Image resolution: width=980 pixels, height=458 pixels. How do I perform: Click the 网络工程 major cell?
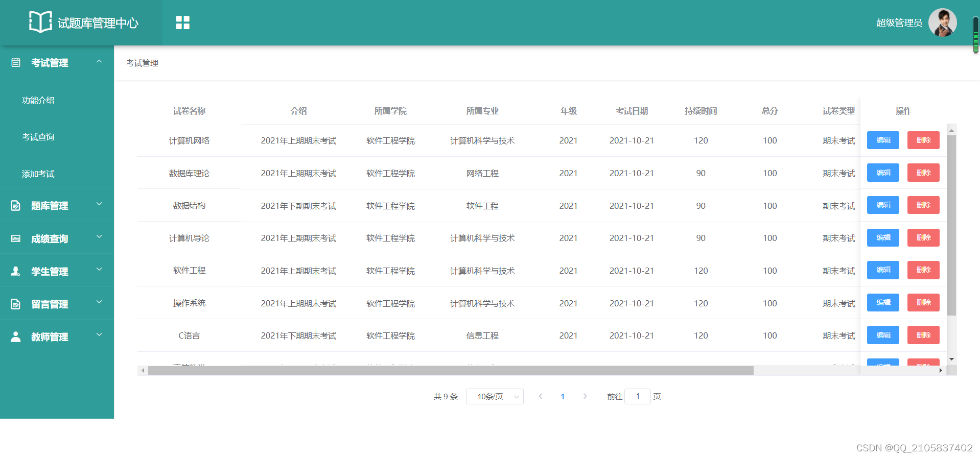[x=482, y=173]
